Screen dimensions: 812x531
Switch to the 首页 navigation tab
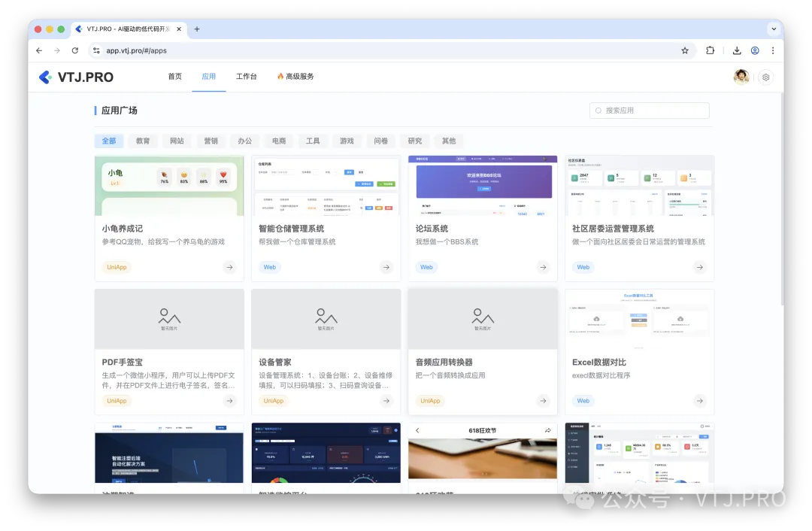[x=174, y=76]
